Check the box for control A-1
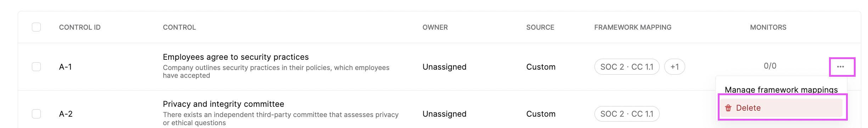This screenshot has width=868, height=128. click(36, 66)
